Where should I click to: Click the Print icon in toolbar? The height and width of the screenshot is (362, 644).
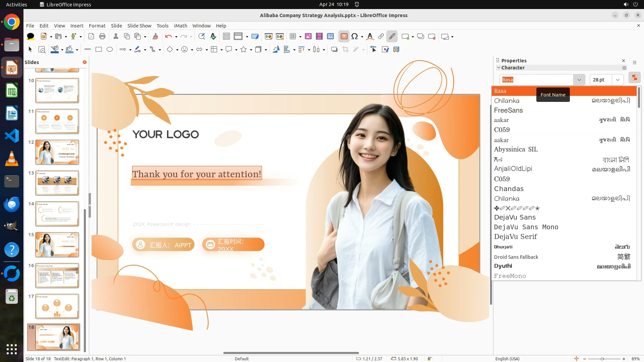click(102, 37)
